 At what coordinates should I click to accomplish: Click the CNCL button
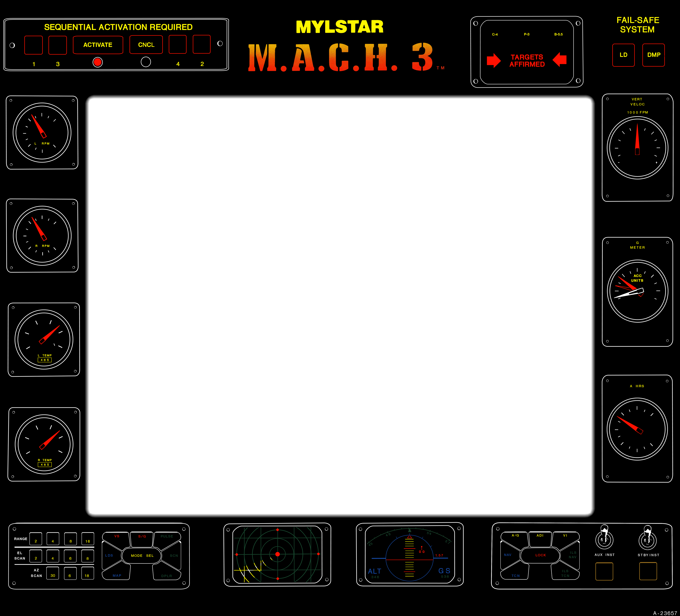click(146, 45)
